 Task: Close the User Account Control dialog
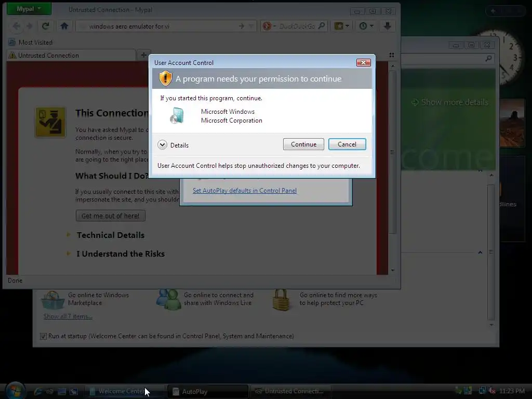pos(363,62)
